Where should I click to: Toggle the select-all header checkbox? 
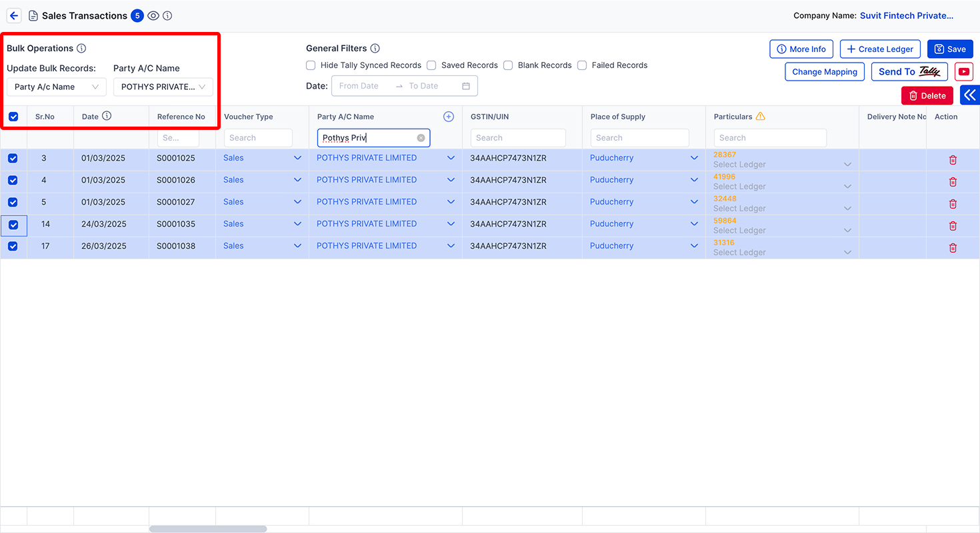click(13, 117)
